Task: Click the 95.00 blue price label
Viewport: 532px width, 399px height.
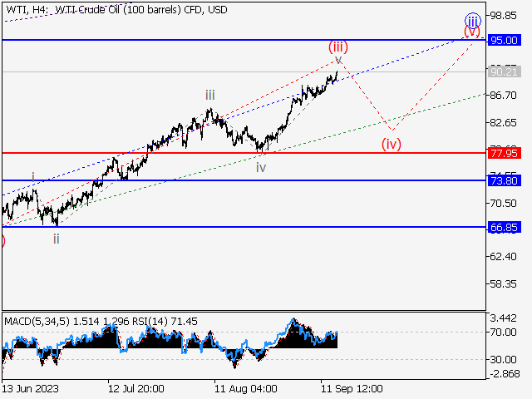Action: [x=505, y=41]
